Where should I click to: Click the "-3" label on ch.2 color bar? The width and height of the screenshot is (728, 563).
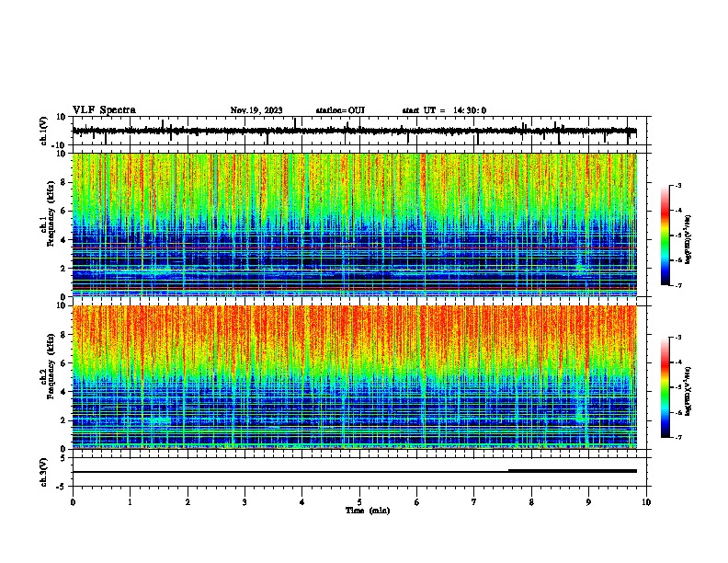coord(678,338)
